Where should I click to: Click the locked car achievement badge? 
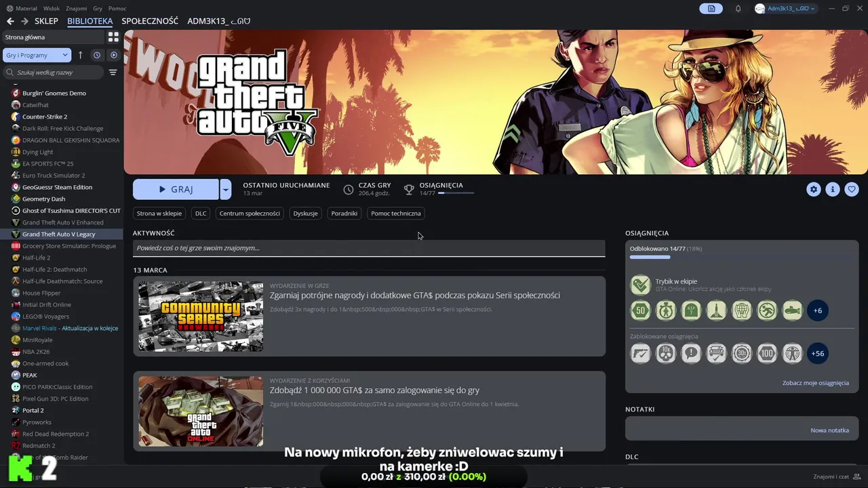coord(717,353)
